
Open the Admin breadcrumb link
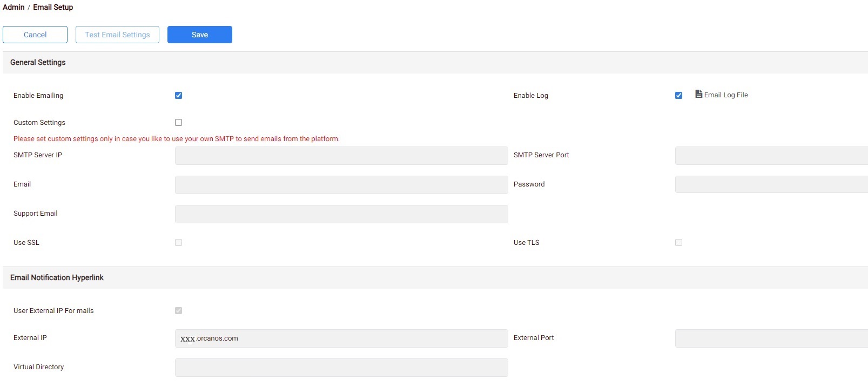pos(13,7)
